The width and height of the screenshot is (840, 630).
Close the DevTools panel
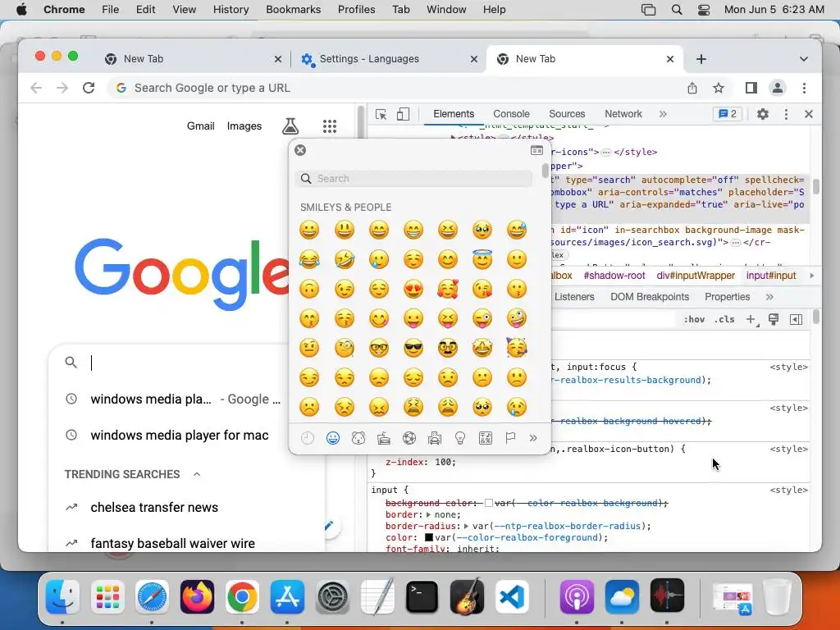coord(809,114)
